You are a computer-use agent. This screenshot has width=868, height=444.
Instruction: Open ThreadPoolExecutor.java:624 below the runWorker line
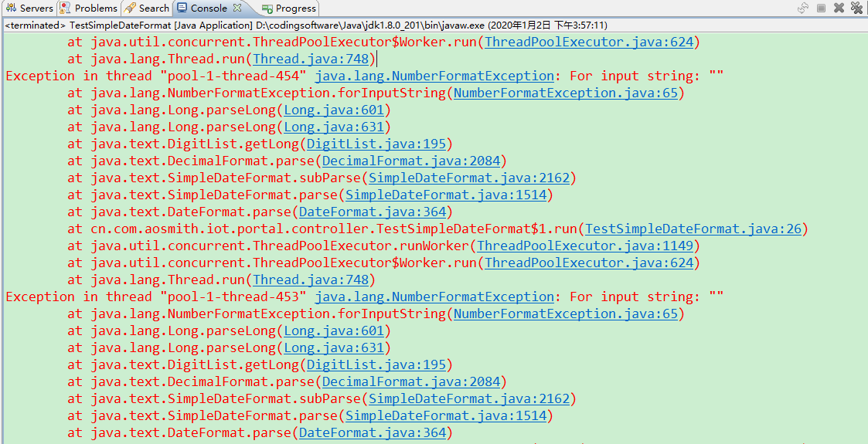tap(589, 263)
